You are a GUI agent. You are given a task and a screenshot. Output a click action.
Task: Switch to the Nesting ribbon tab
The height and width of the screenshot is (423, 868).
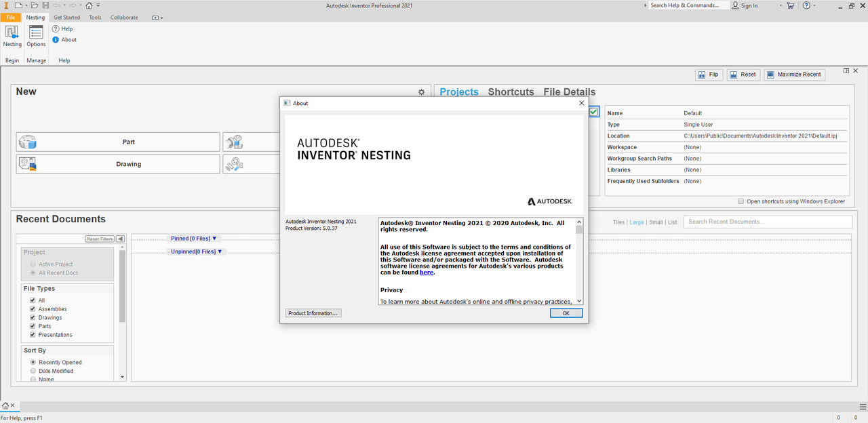pos(35,18)
